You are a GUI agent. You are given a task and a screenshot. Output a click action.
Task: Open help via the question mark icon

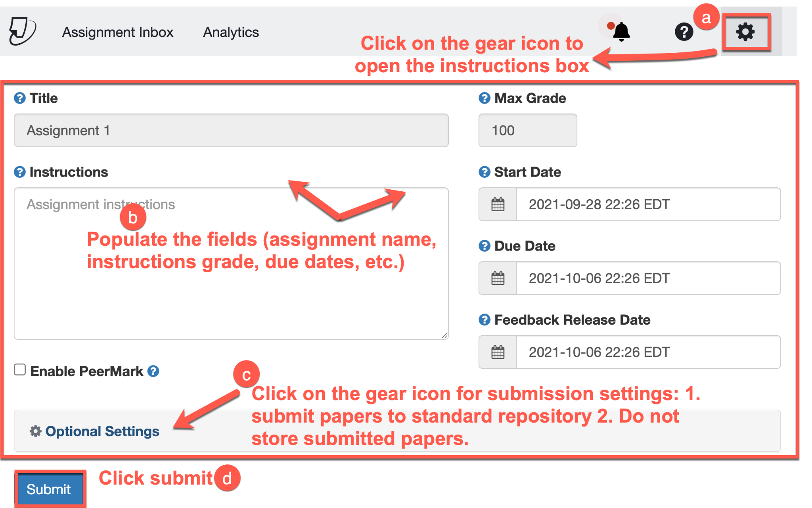[684, 32]
